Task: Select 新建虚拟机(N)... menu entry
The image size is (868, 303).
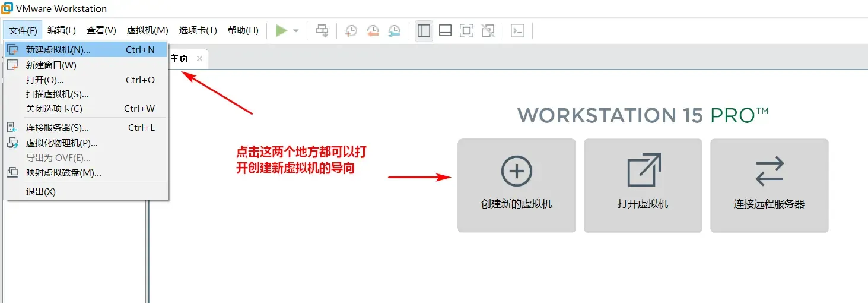Action: click(86, 50)
